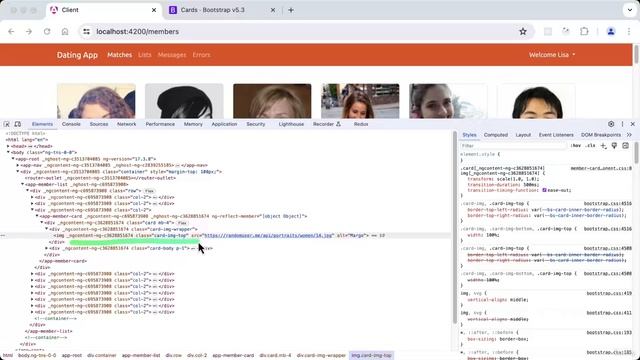This screenshot has height=360, width=640.
Task: Open the Matches nav link
Action: tap(120, 55)
